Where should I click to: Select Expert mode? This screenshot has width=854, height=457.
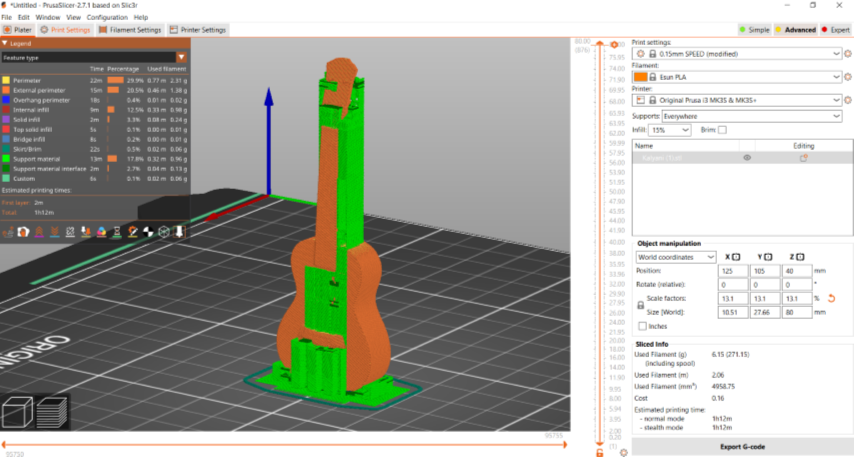(835, 30)
